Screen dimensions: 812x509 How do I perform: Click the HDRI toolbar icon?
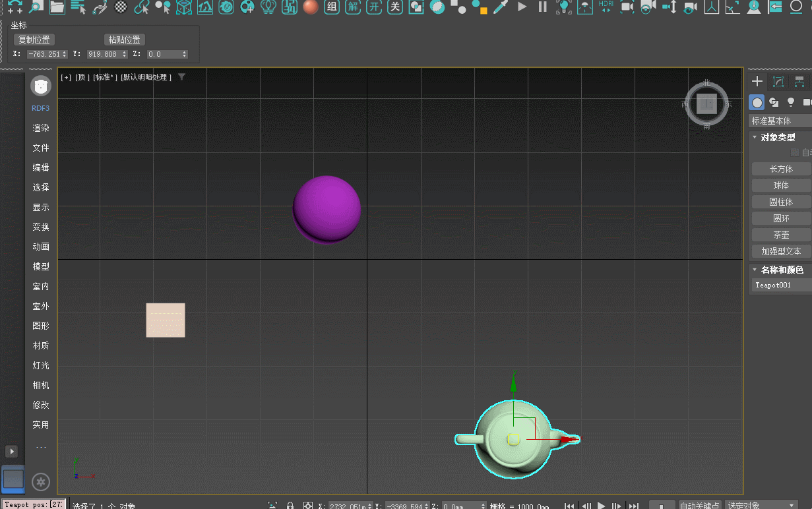pos(606,7)
